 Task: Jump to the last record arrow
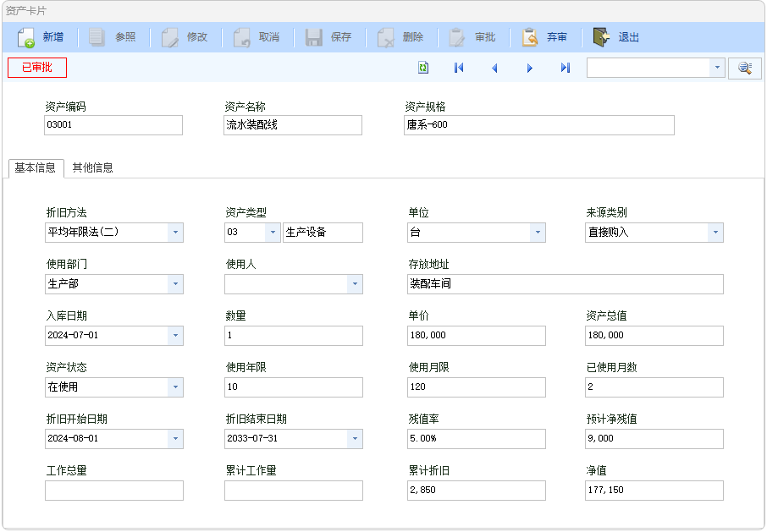tap(566, 68)
